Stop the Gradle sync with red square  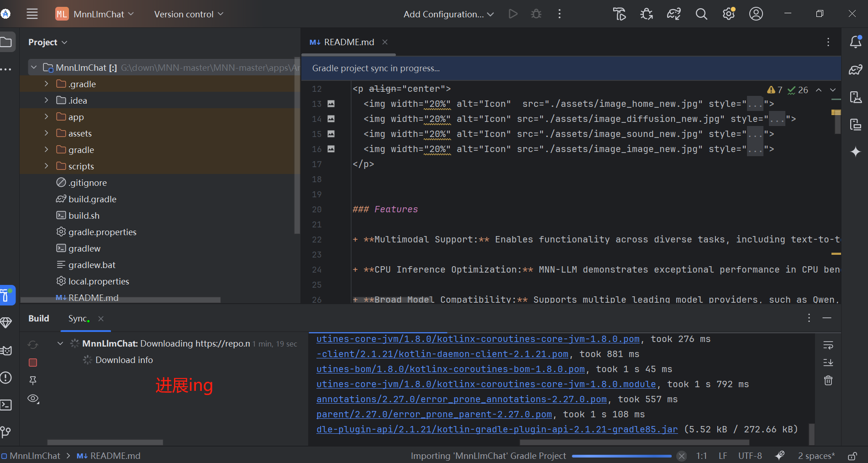coord(33,363)
